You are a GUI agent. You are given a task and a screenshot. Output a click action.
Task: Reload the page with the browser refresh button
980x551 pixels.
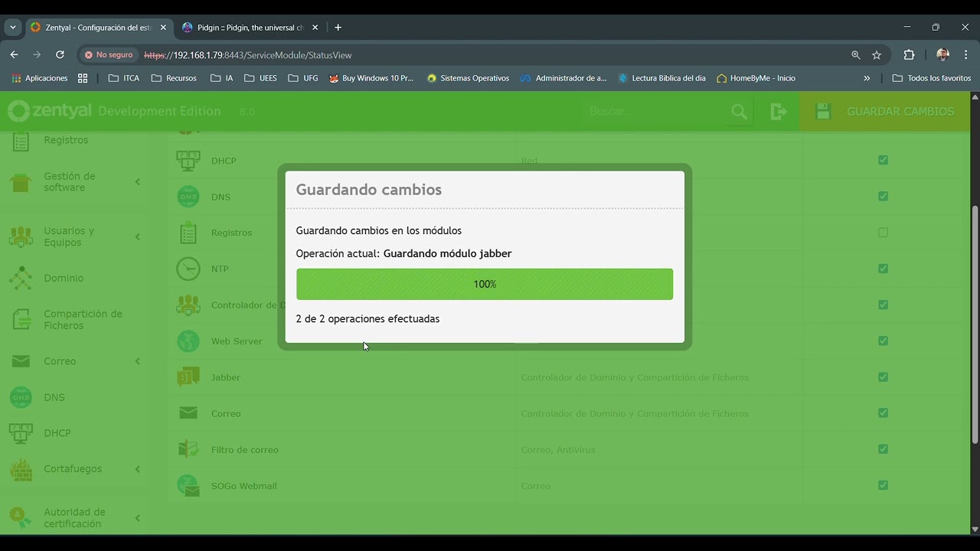point(60,55)
